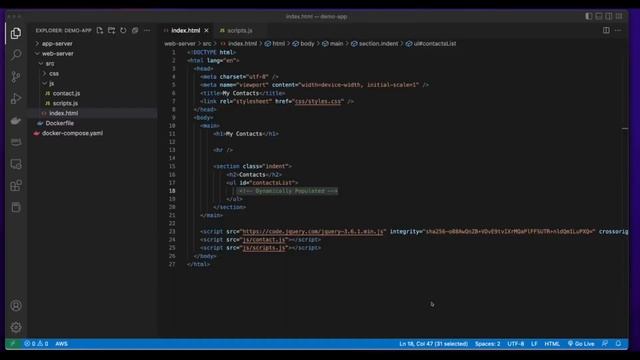Change indentation via Spaces: 2
This screenshot has height=360, width=640.
pyautogui.click(x=487, y=344)
